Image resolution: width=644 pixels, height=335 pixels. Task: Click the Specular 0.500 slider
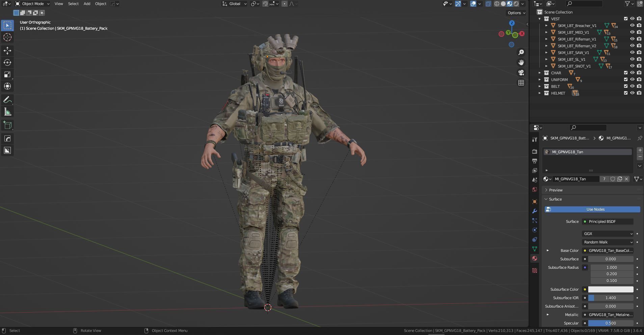611,323
